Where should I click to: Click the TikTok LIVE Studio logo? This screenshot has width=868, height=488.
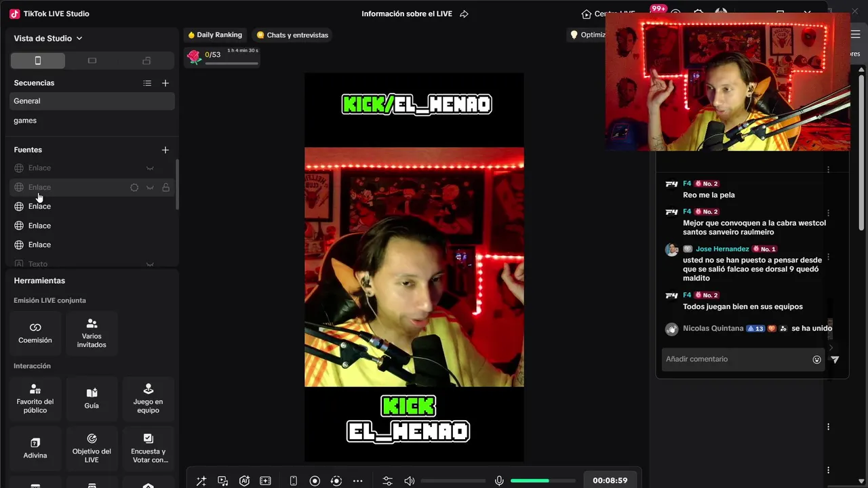tap(14, 14)
